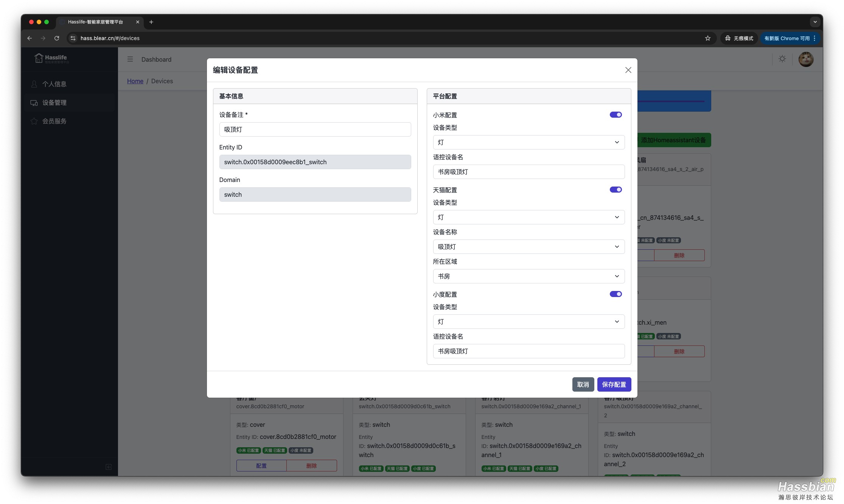Click the Domain field
The height and width of the screenshot is (504, 844).
pyautogui.click(x=315, y=194)
